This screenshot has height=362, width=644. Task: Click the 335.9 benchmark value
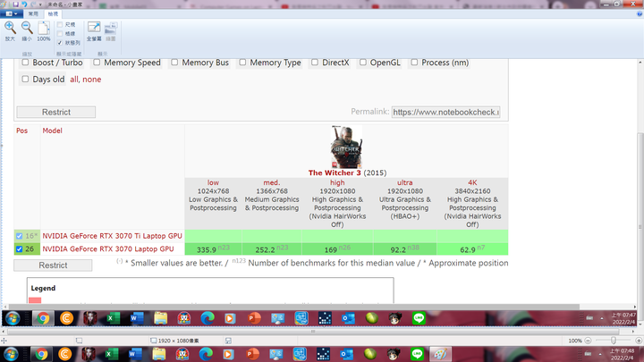click(207, 249)
